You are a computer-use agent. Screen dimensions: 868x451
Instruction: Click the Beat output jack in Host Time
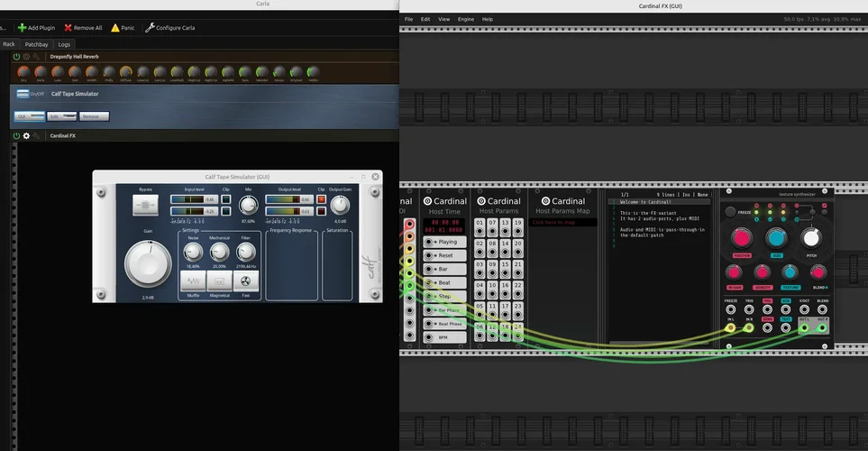click(428, 282)
